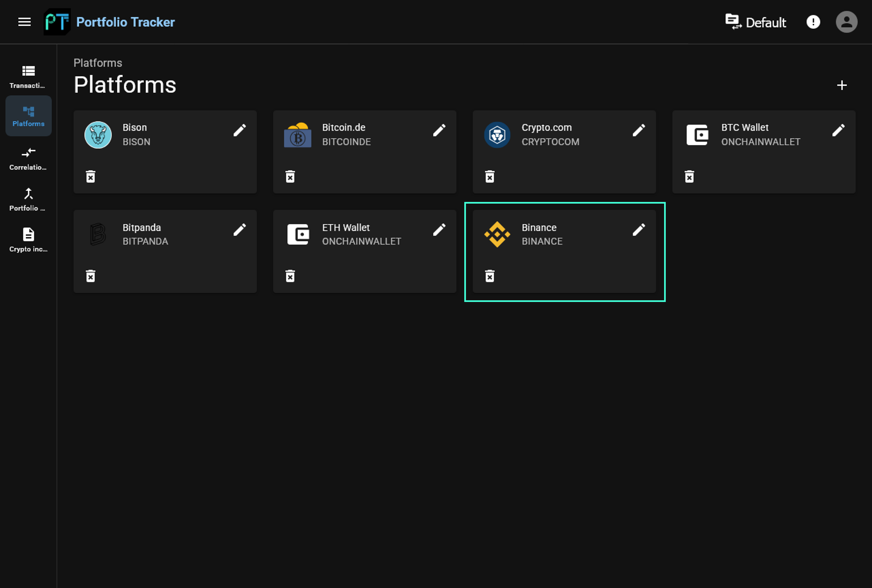
Task: Click the BITCOINDE type label
Action: click(x=346, y=142)
